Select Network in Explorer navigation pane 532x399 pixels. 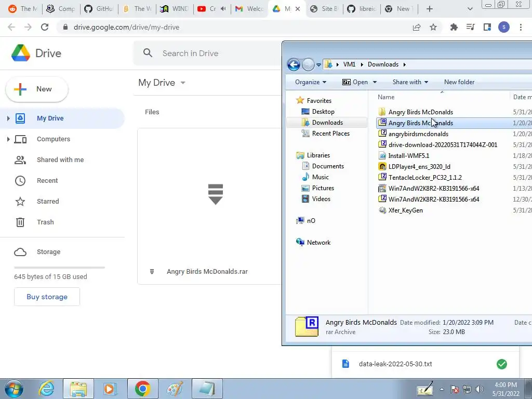(318, 243)
